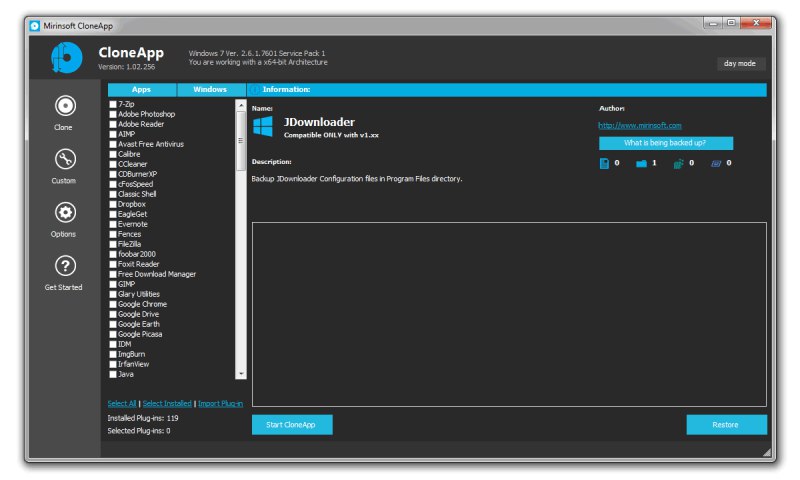Click the app list scroll up arrow
The image size is (800, 480).
[240, 105]
